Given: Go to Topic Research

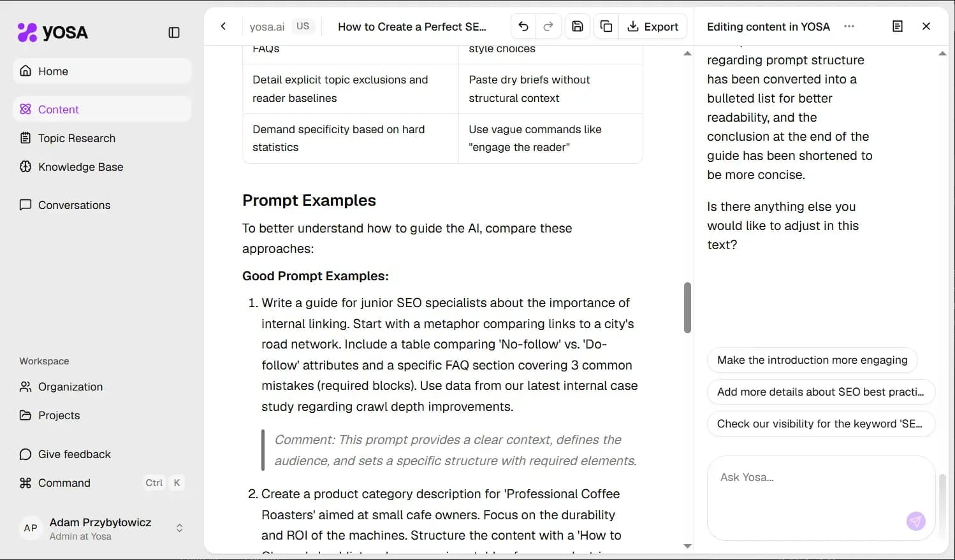Looking at the screenshot, I should tap(102, 138).
